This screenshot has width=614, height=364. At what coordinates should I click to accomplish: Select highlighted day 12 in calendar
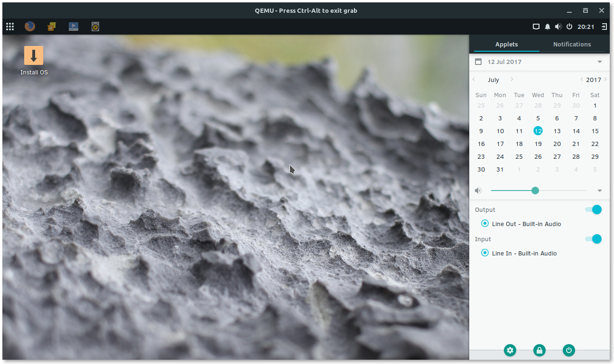(538, 131)
